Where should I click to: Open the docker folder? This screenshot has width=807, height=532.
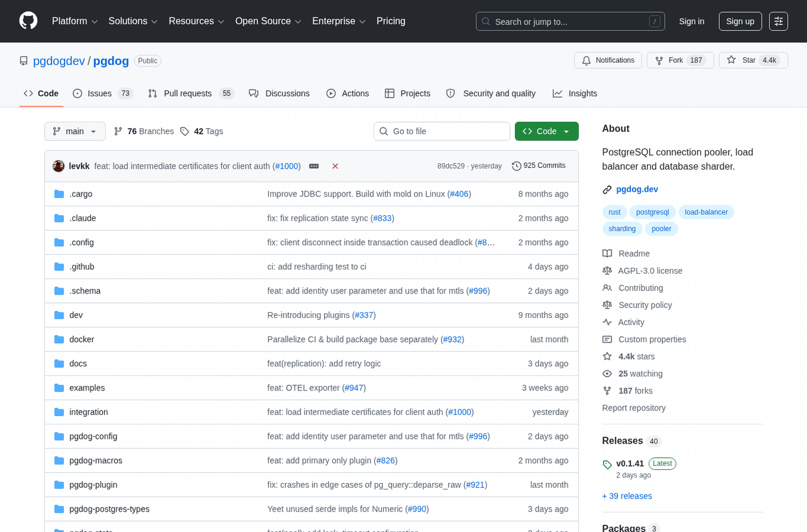tap(82, 340)
